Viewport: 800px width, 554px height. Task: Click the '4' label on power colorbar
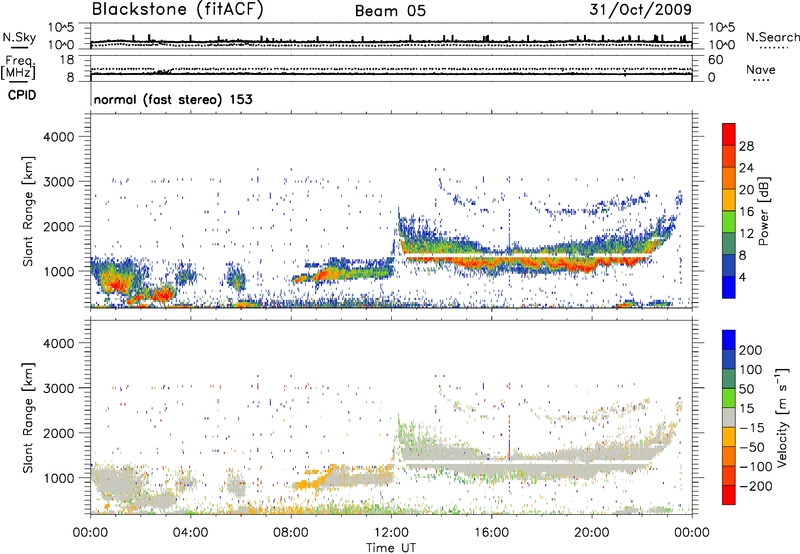(x=742, y=277)
